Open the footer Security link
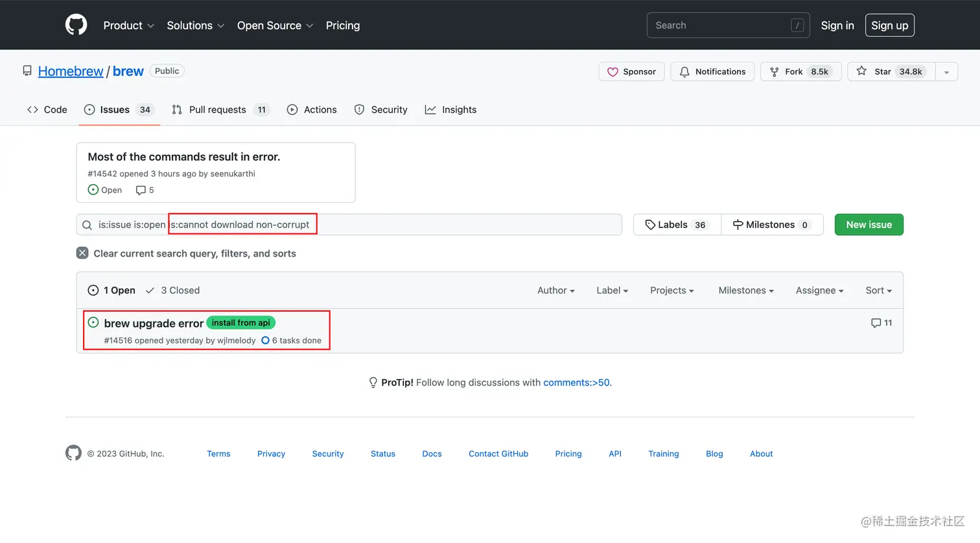The height and width of the screenshot is (543, 980). click(x=328, y=454)
